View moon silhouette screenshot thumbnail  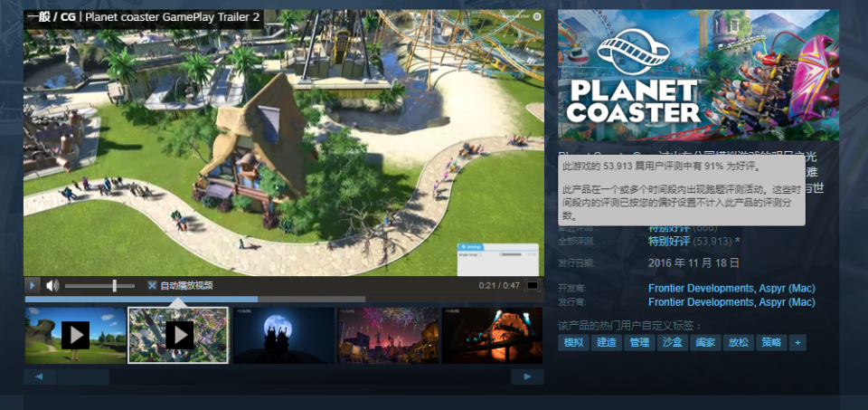coord(283,335)
